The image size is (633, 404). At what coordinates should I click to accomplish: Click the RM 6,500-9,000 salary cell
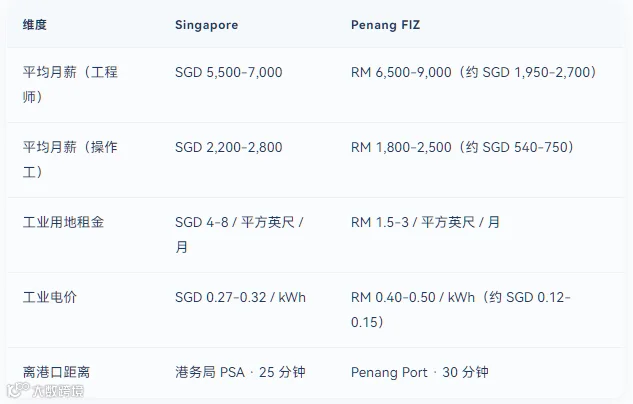click(x=474, y=72)
